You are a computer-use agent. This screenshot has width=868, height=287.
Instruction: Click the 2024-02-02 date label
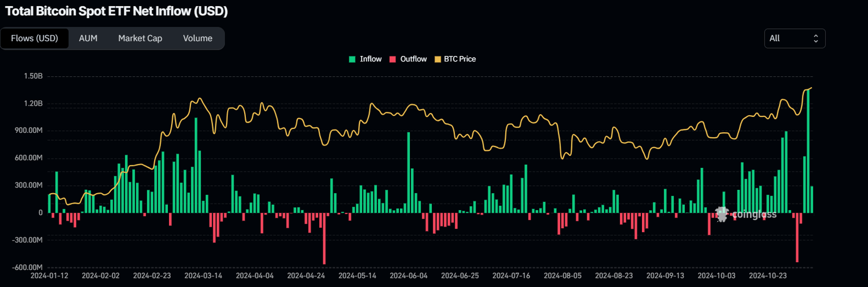[x=100, y=276]
